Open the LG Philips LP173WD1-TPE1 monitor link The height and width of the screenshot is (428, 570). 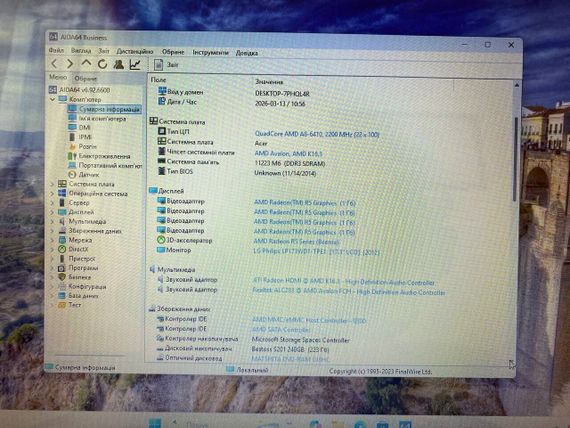316,252
